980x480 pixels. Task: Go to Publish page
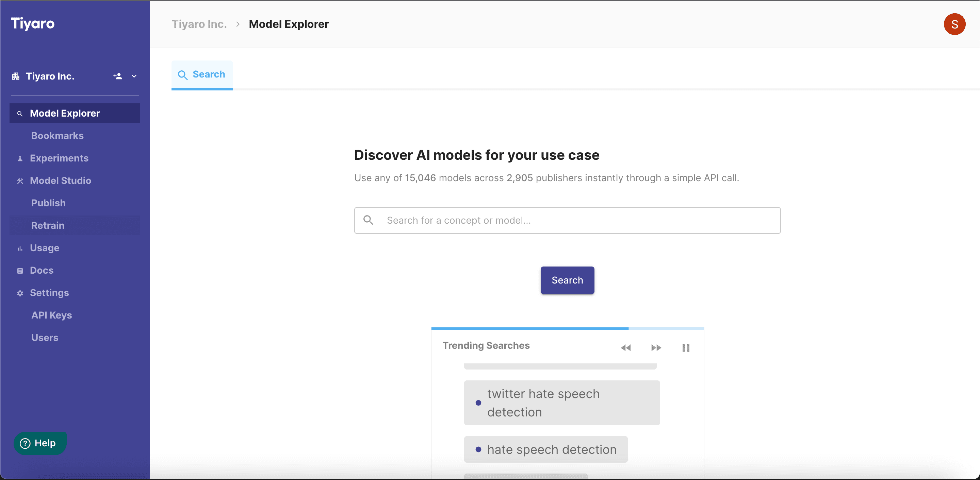click(x=48, y=203)
